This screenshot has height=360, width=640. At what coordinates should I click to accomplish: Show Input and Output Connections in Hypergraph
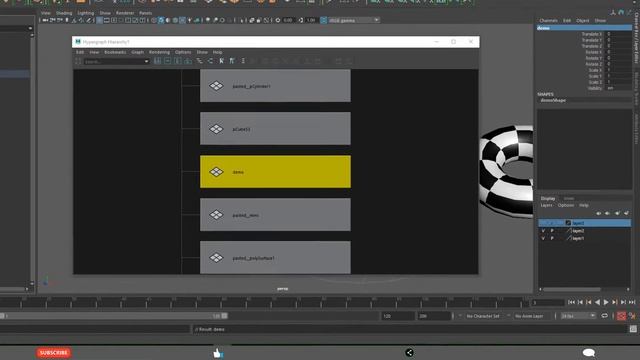point(210,61)
